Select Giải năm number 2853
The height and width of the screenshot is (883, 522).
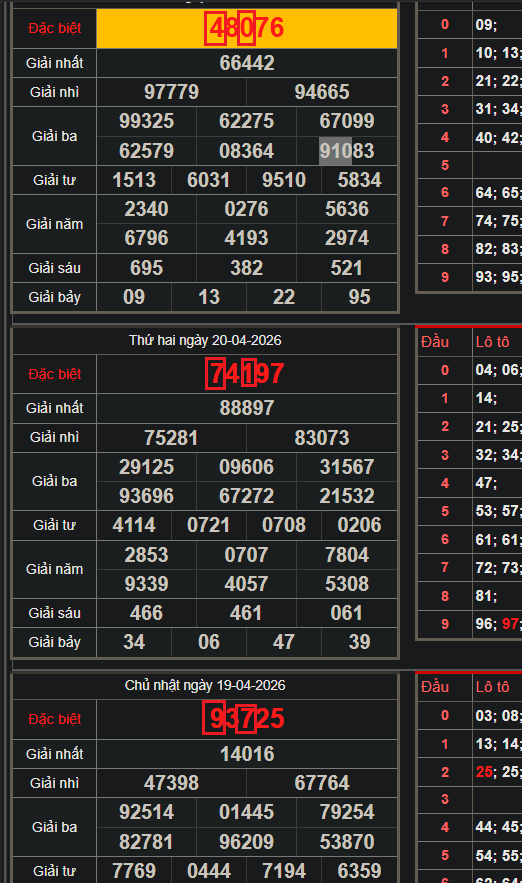(x=146, y=555)
